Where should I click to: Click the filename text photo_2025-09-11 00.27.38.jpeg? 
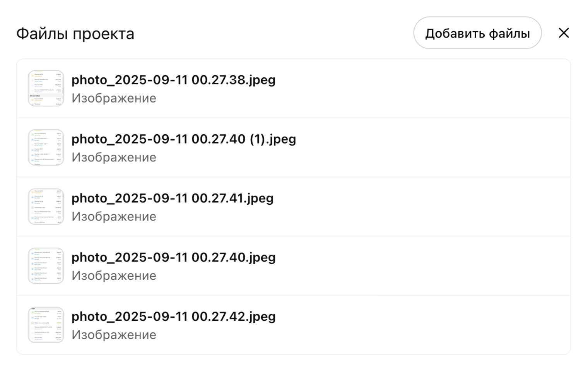click(x=173, y=80)
